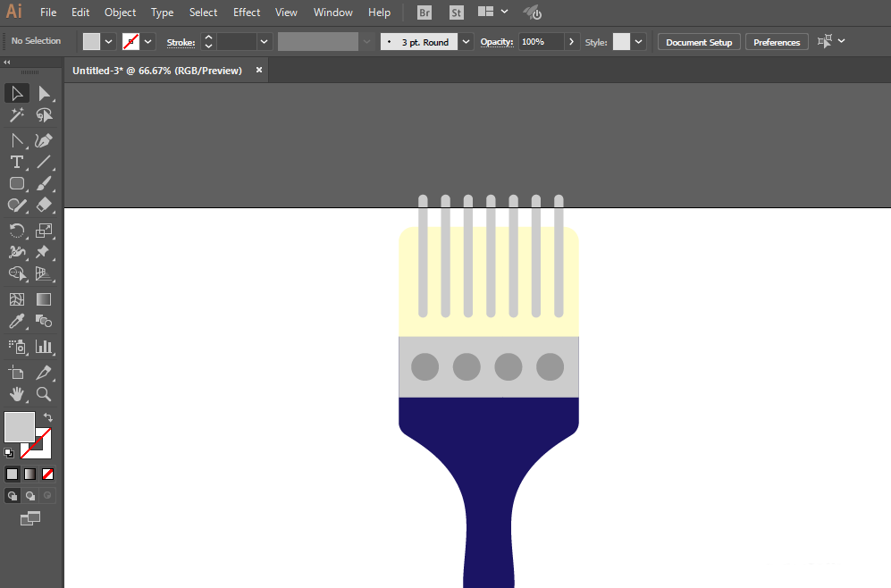Swap fill and stroke colors

pos(48,417)
